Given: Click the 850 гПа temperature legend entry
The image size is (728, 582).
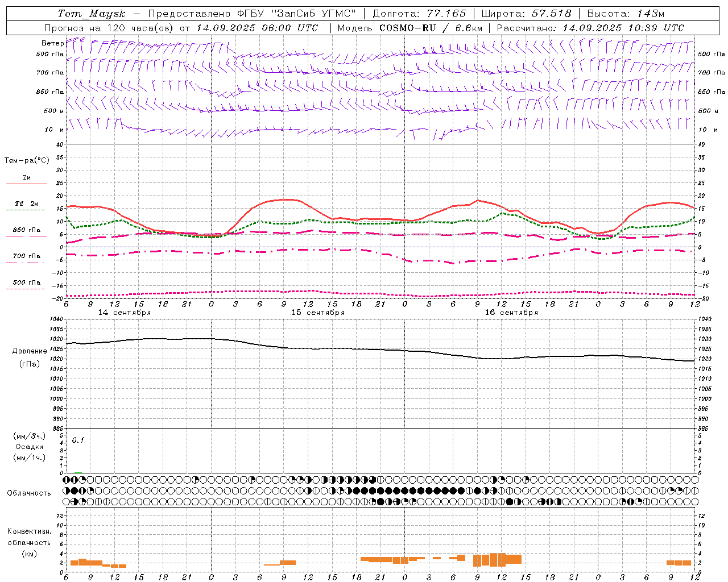Looking at the screenshot, I should pos(27,230).
